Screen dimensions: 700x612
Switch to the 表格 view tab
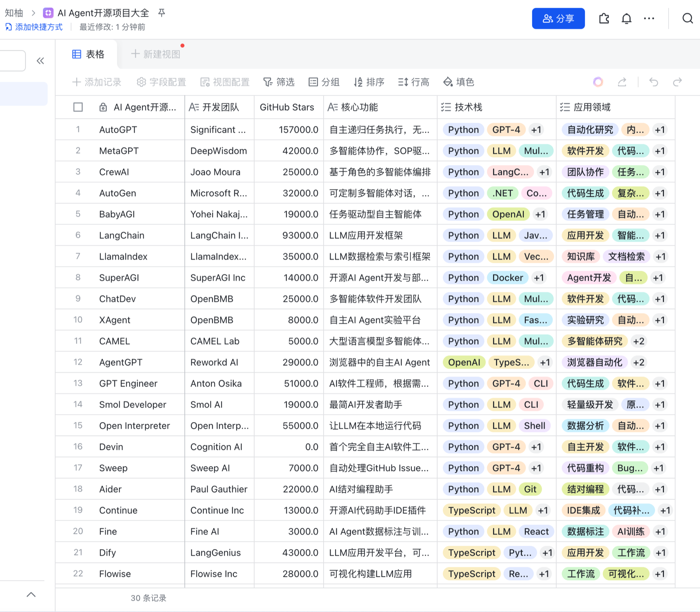click(x=88, y=54)
